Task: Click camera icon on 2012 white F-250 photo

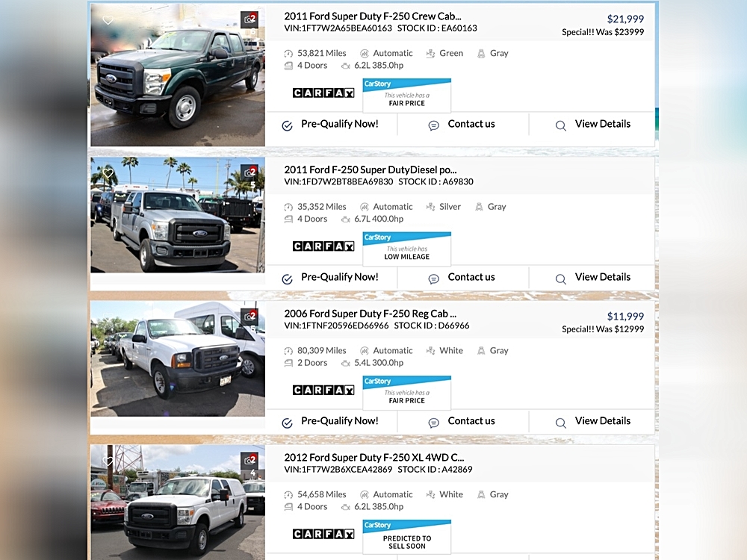Action: 249,460
